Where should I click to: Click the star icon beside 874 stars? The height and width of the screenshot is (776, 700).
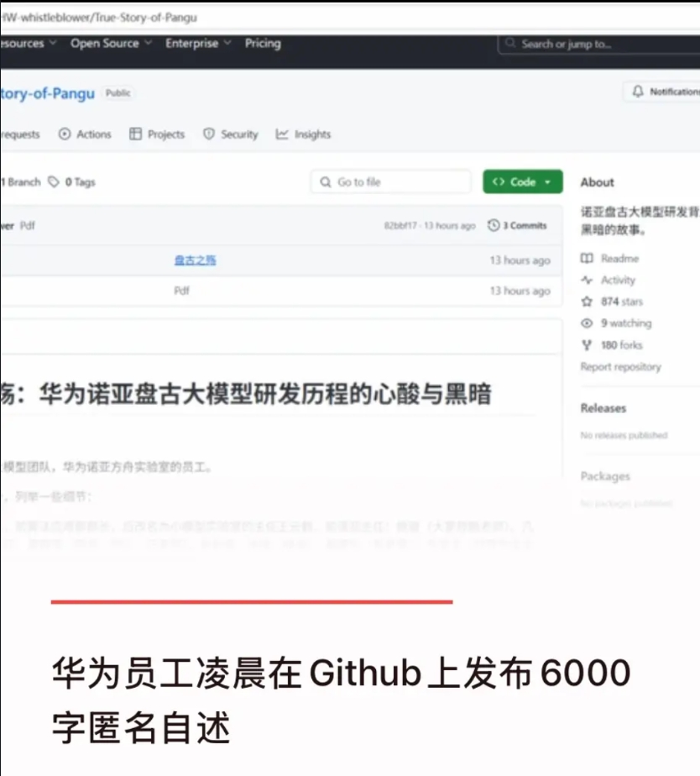587,301
